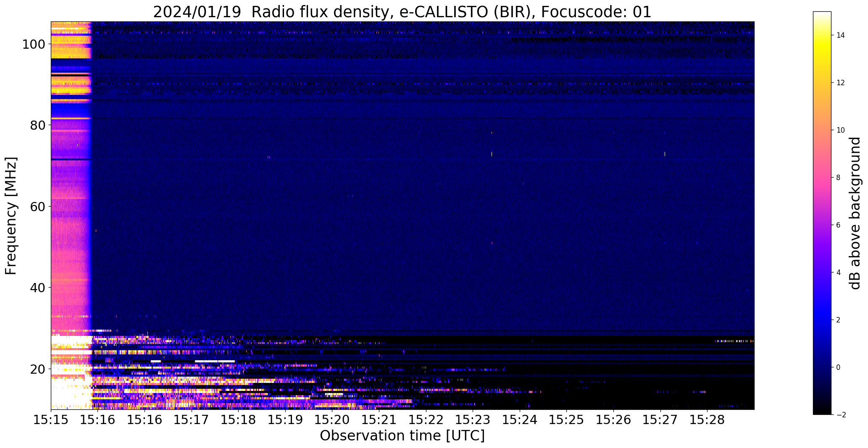Click the −2 tick on the colorbar
868x448 pixels.
pyautogui.click(x=841, y=415)
